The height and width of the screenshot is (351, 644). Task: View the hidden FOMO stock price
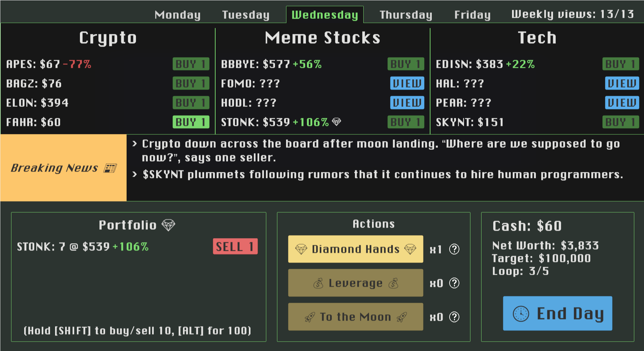point(407,83)
